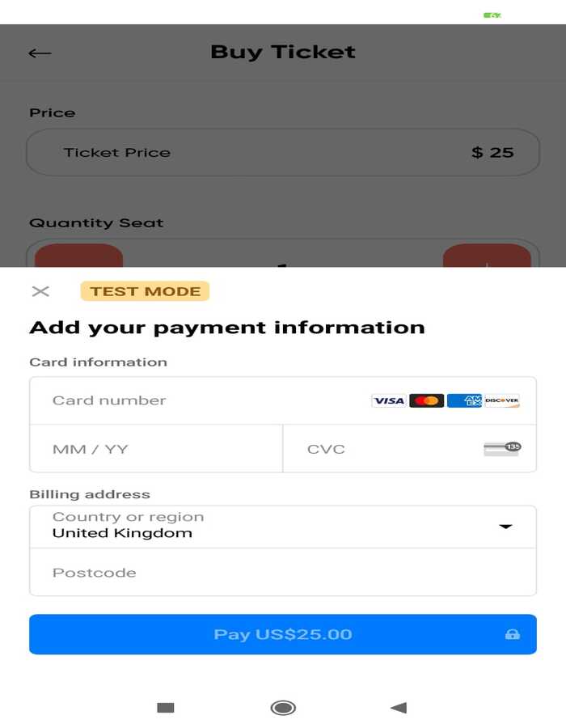Close the payment information sheet
This screenshot has width=566, height=728.
click(x=40, y=291)
